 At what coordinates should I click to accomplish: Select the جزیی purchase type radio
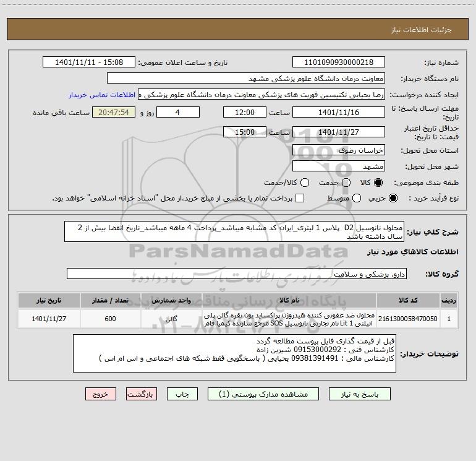coord(393,199)
